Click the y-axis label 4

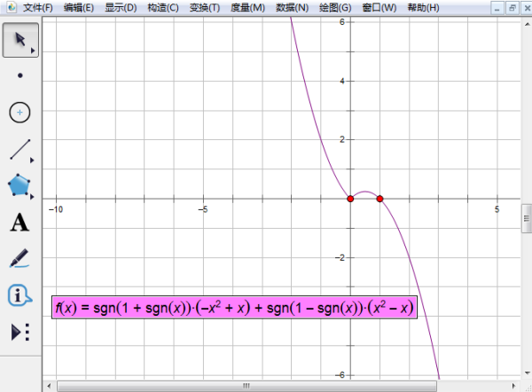(x=341, y=81)
